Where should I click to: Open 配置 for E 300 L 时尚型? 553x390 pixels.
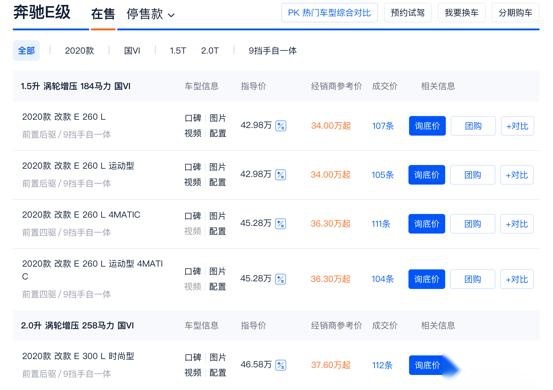(x=217, y=373)
